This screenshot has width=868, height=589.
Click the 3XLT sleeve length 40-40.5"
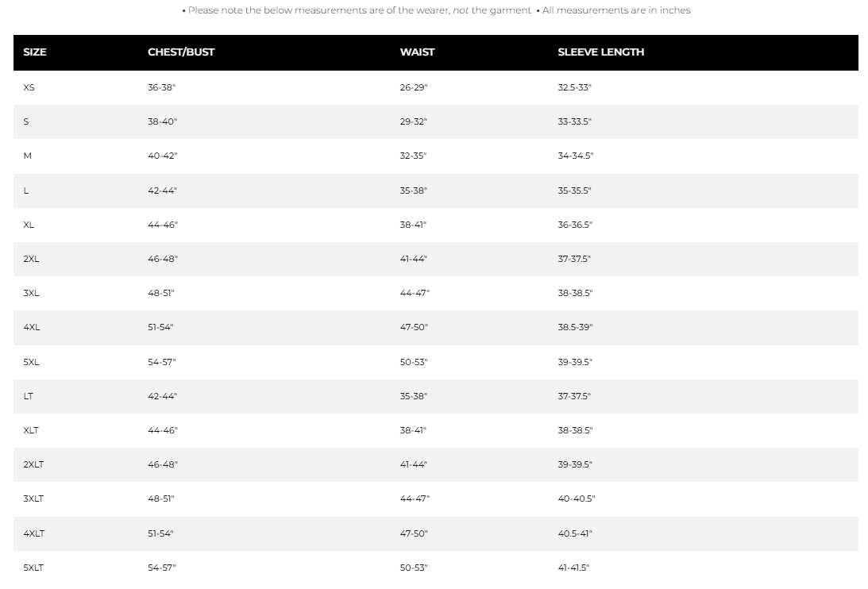(576, 499)
